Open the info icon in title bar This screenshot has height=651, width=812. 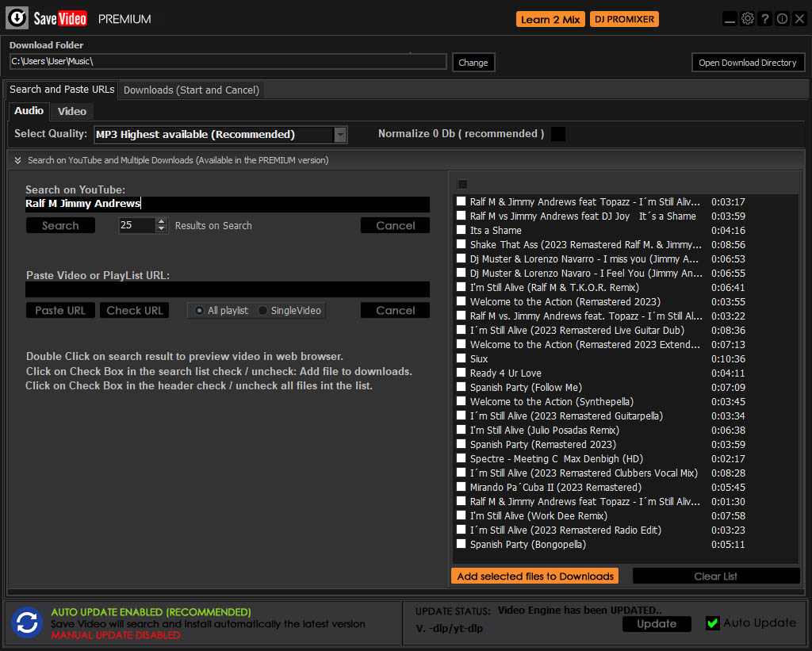tap(783, 19)
